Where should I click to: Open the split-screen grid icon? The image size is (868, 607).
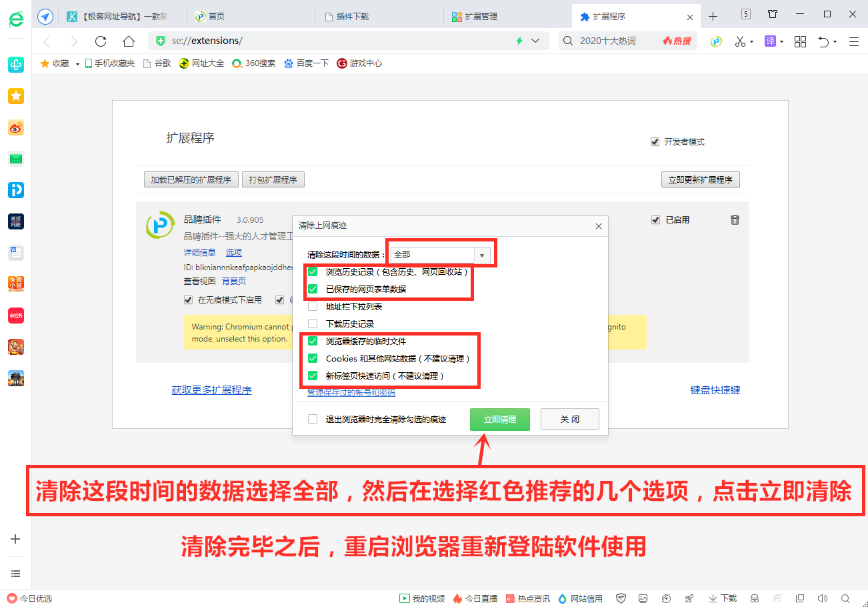point(799,41)
